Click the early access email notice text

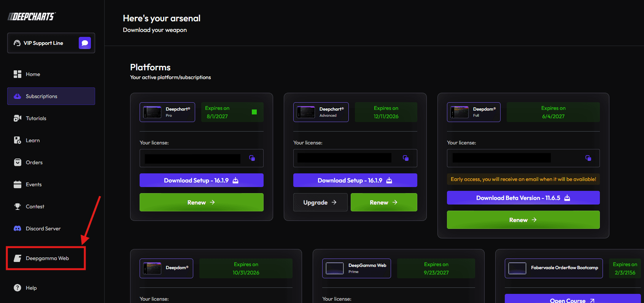[523, 179]
